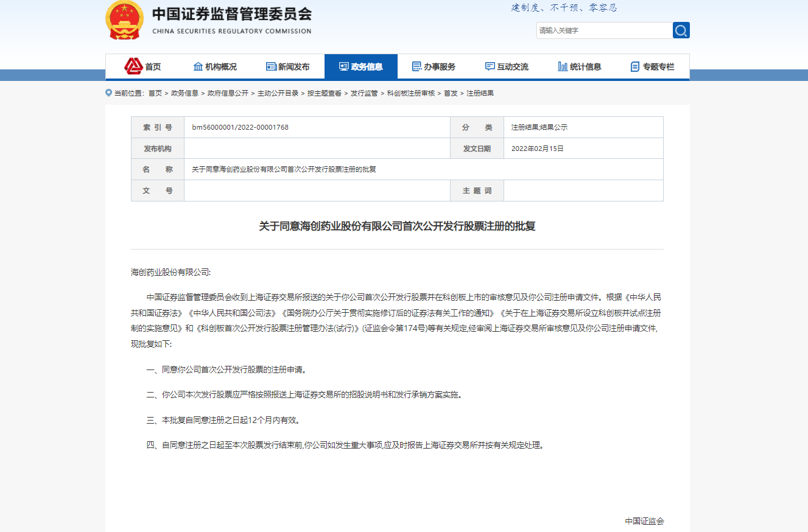808x532 pixels.
Task: Navigate to 发行监管 breadcrumb link
Action: coord(364,93)
